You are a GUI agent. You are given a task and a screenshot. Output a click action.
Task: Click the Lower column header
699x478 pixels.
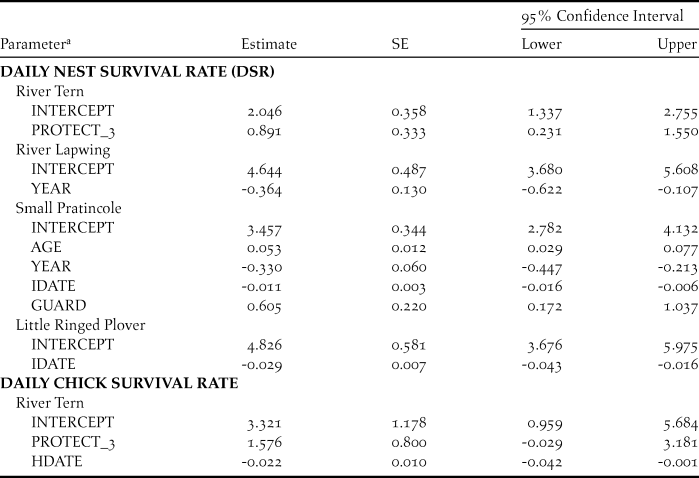[542, 44]
